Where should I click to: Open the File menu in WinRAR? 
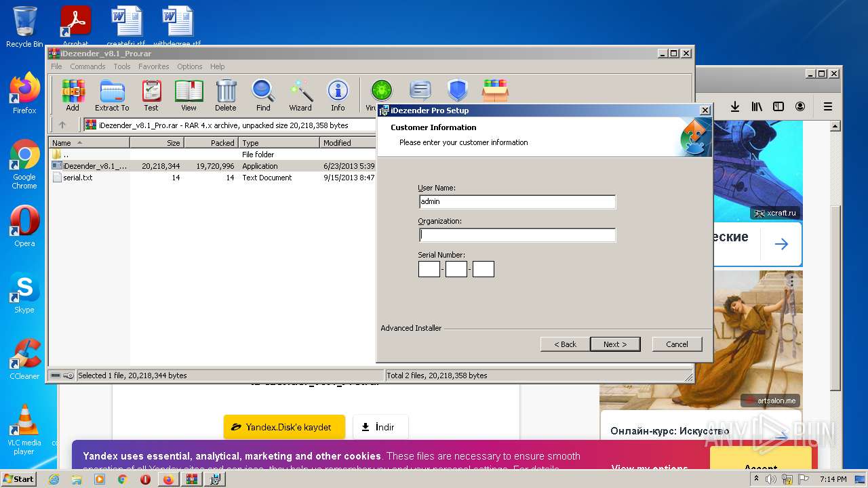pyautogui.click(x=56, y=66)
